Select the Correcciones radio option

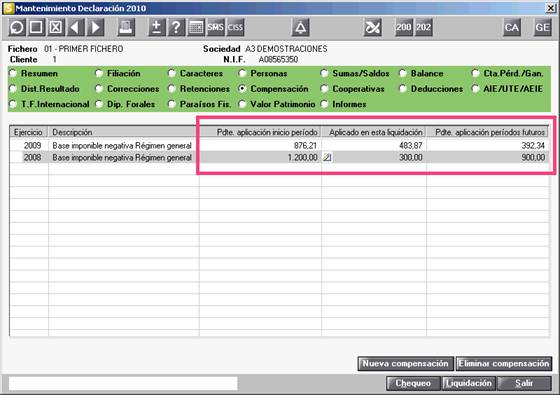pyautogui.click(x=99, y=89)
